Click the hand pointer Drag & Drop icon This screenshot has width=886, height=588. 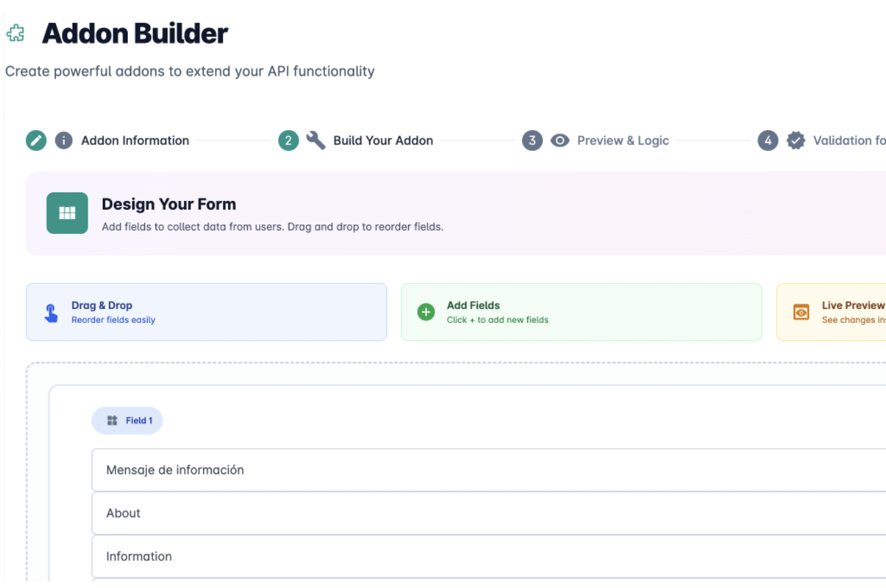coord(51,312)
